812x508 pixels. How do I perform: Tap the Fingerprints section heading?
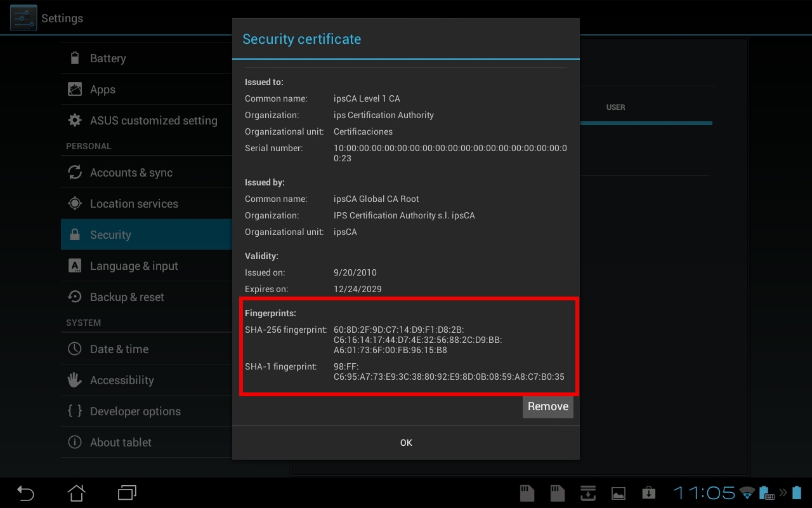pyautogui.click(x=270, y=313)
